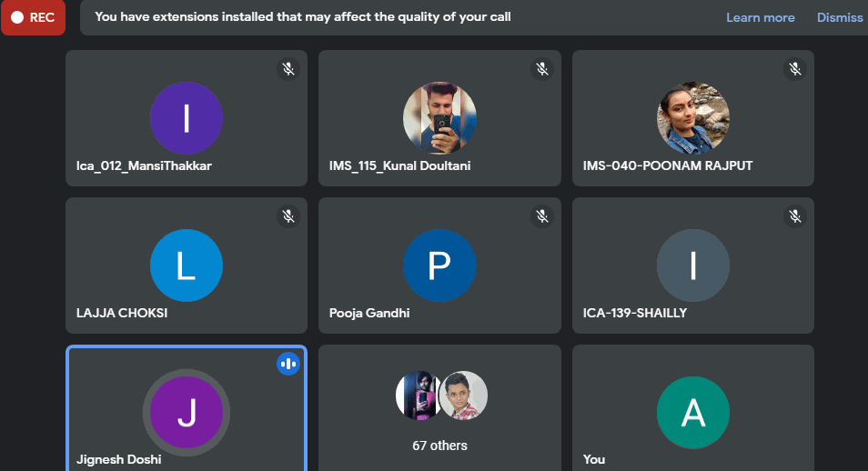Click the P avatar of Pooja Gandhi

click(x=439, y=266)
